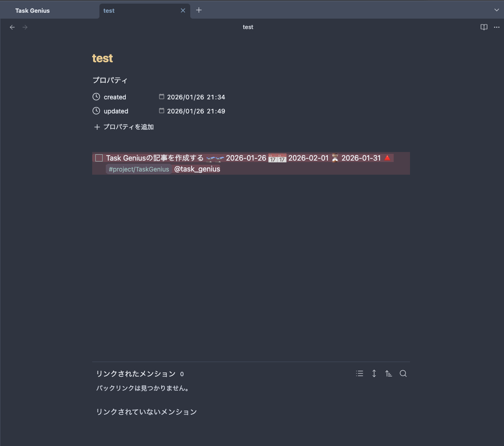Screen dimensions: 504x446
Task: Collapse the プロパティ heading
Action: pyautogui.click(x=110, y=80)
